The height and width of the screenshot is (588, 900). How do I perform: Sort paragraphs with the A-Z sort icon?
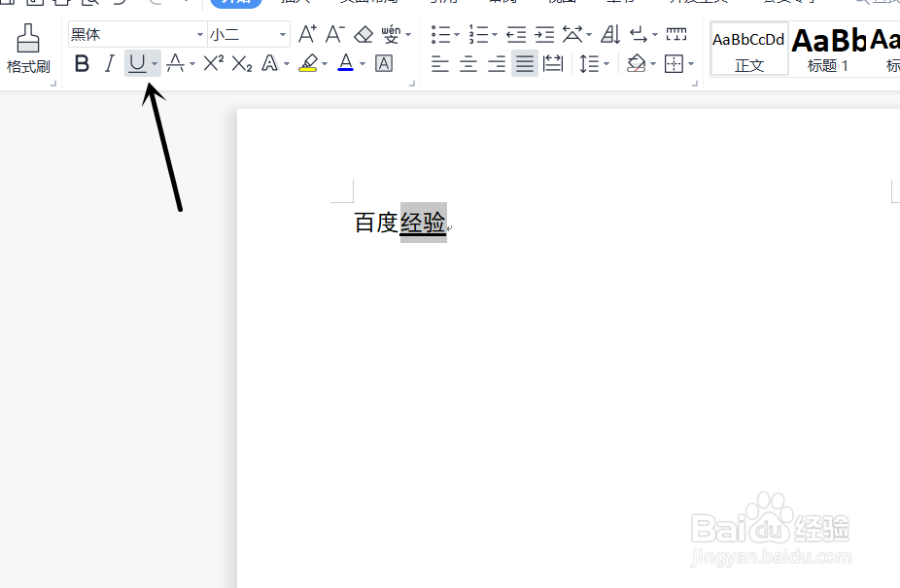pyautogui.click(x=610, y=34)
